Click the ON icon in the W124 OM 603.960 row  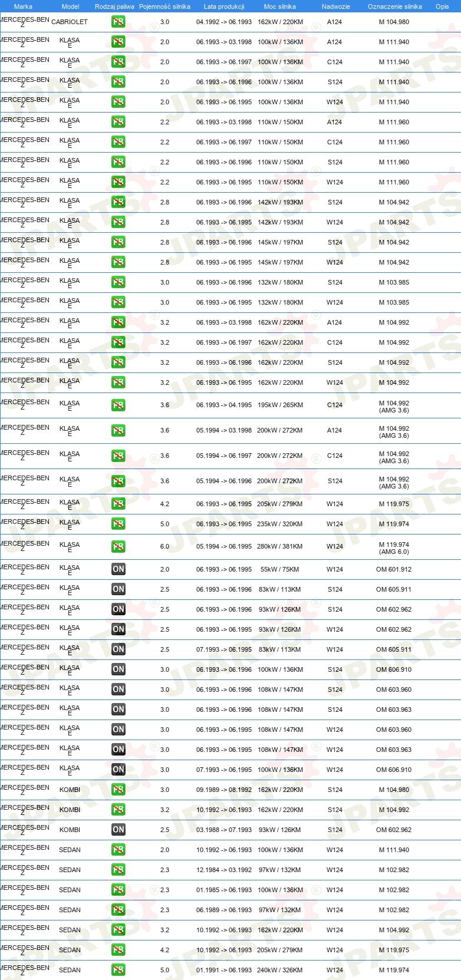118,730
